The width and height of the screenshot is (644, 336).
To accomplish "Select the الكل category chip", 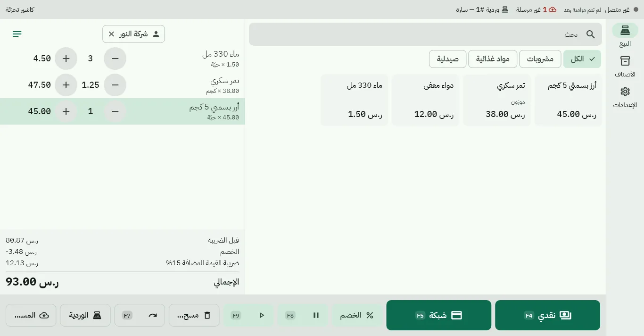I will 582,59.
